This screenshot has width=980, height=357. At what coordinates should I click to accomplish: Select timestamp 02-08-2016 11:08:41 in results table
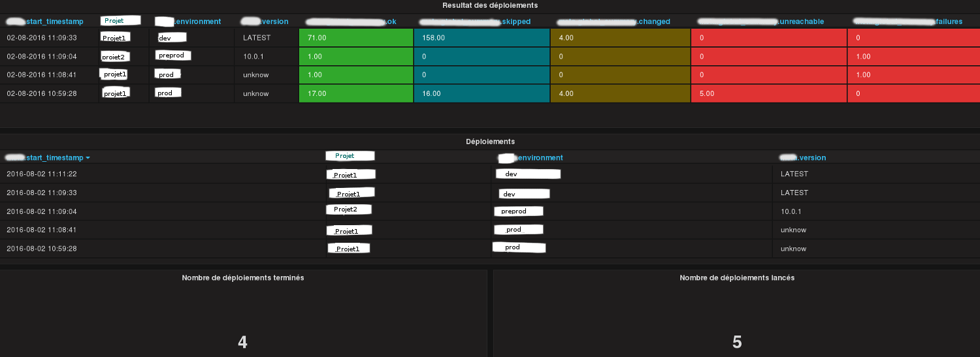pos(42,75)
